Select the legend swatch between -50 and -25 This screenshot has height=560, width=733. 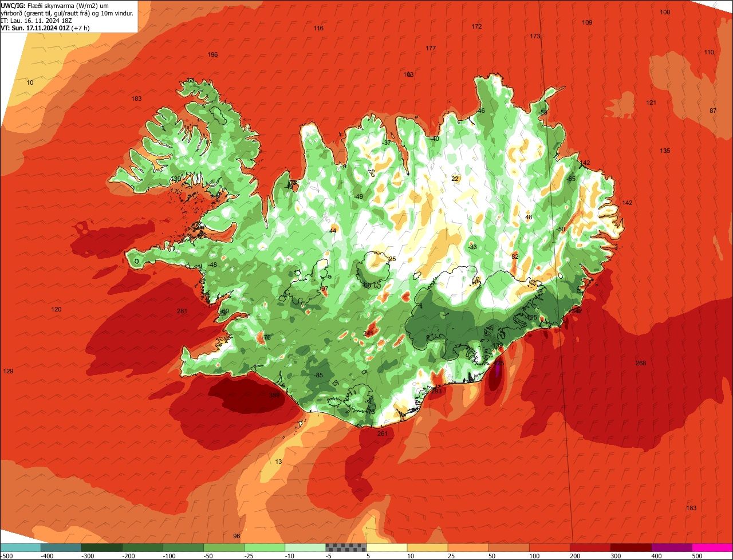tap(223, 547)
